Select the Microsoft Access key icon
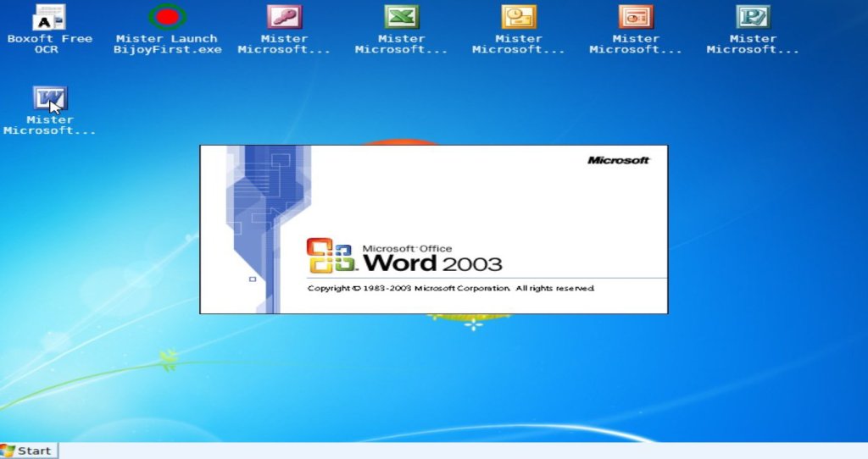Screen dimensions: 868x459 tap(284, 17)
